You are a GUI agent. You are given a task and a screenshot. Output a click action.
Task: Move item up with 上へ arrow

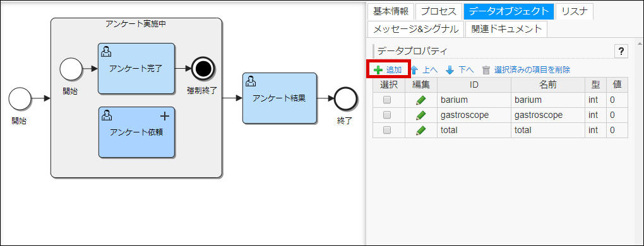coord(424,70)
